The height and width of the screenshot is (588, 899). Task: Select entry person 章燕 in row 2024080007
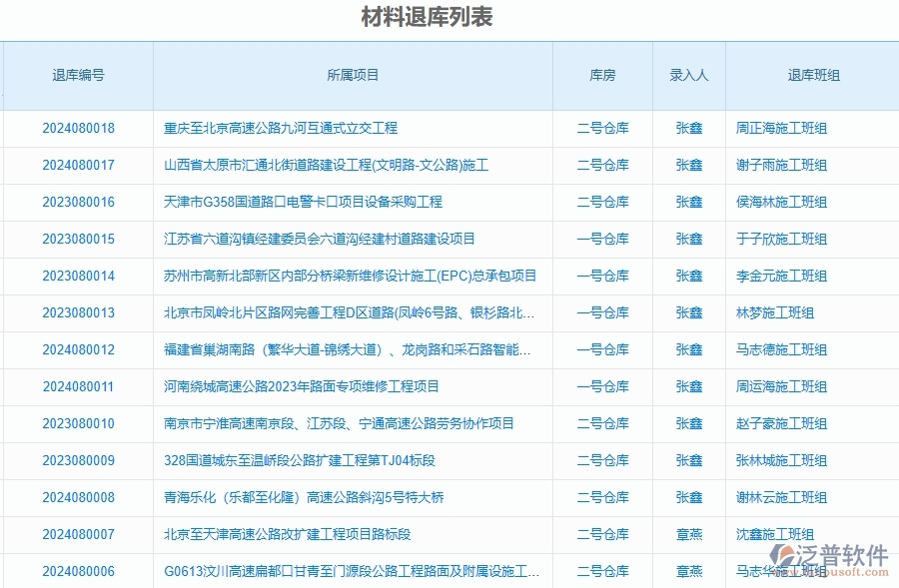tap(688, 534)
